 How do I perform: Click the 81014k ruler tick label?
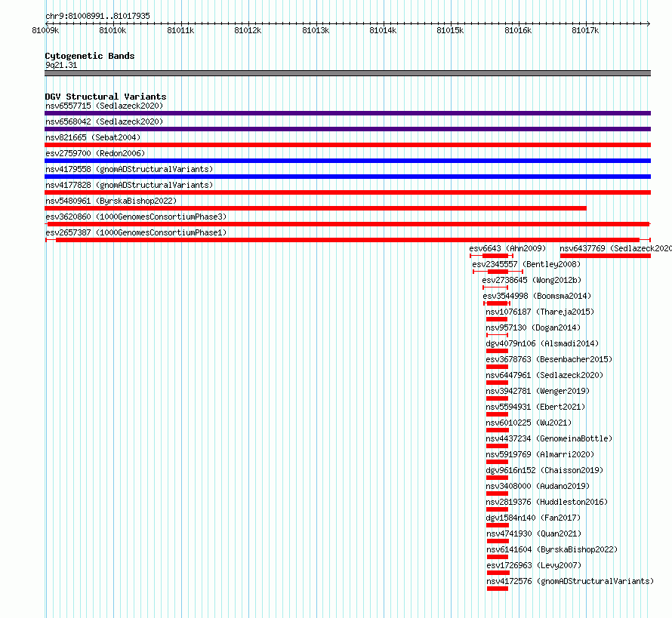point(383,30)
